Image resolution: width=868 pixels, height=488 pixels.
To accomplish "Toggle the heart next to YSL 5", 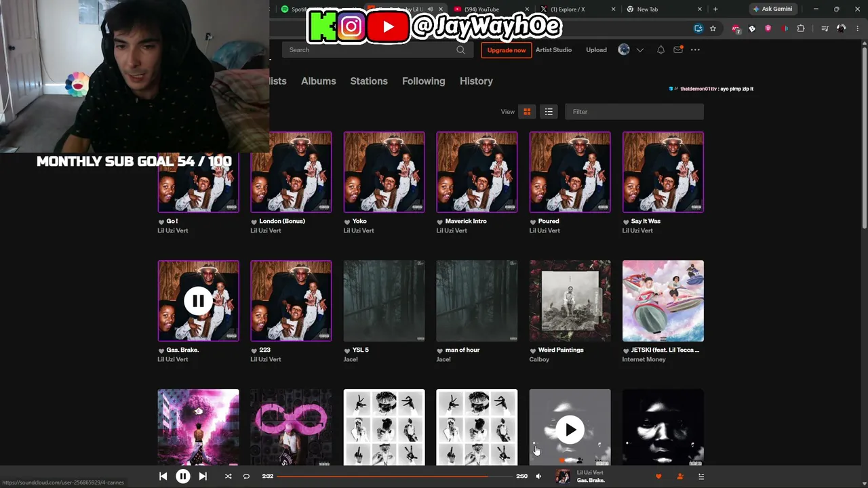I will click(x=347, y=350).
